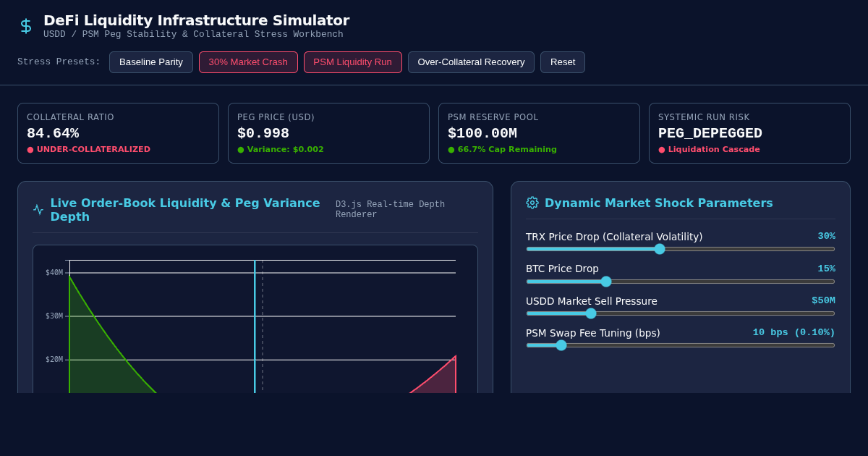Viewport: 868px width, 456px height.
Task: Trigger the 30% Market Crash preset
Action: (248, 62)
